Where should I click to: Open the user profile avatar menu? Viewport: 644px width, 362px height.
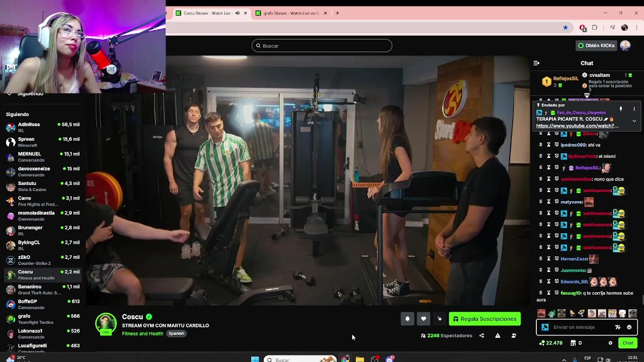(x=625, y=46)
